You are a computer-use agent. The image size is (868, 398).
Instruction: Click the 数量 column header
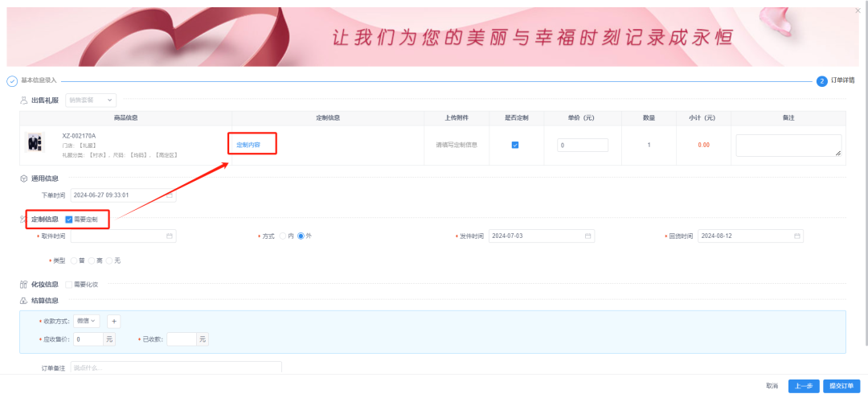pyautogui.click(x=649, y=118)
